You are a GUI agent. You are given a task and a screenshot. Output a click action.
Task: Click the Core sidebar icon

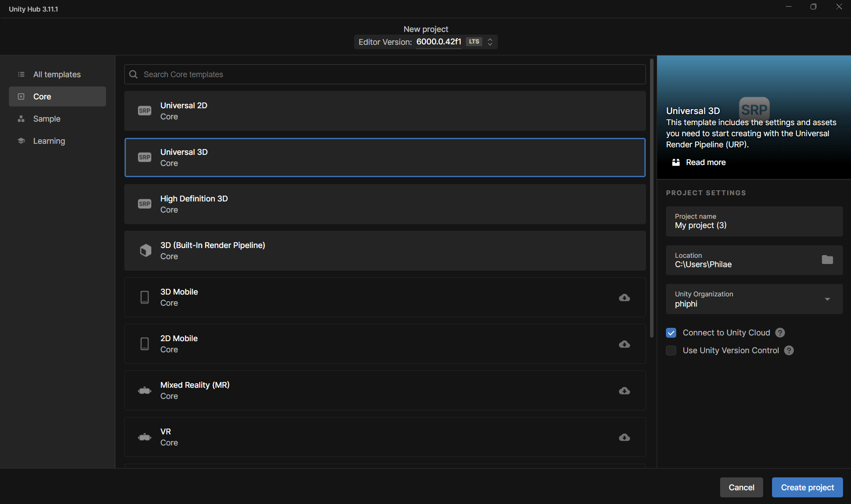[x=21, y=97]
